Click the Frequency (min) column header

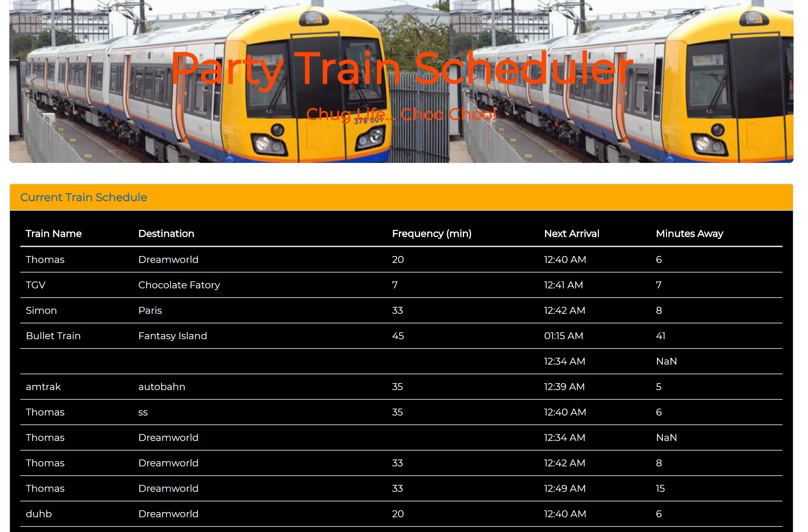click(431, 234)
